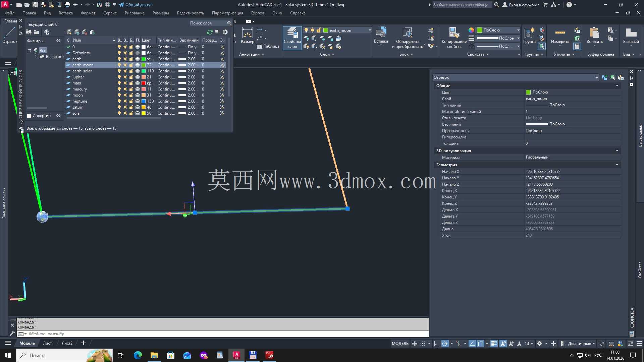The image size is (644, 362).
Task: Toggle Ortho mode in status bar
Action: [436, 344]
